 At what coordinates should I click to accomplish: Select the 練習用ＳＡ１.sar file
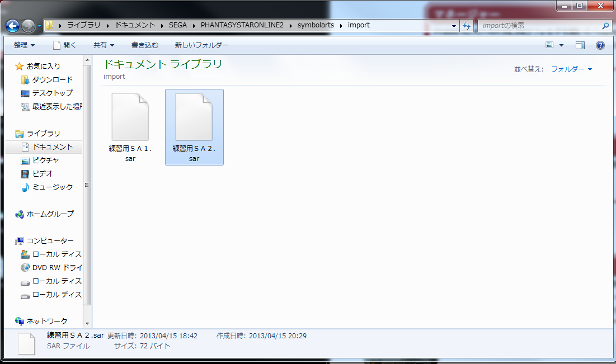(x=130, y=127)
